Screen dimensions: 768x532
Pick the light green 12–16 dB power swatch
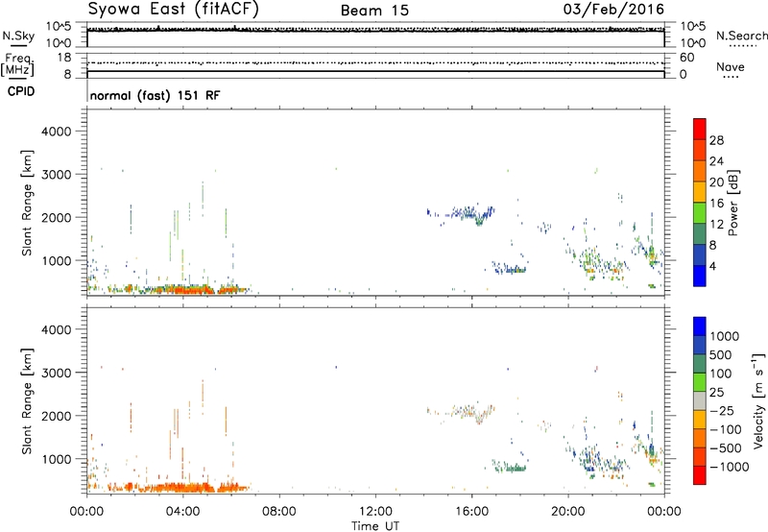point(700,212)
